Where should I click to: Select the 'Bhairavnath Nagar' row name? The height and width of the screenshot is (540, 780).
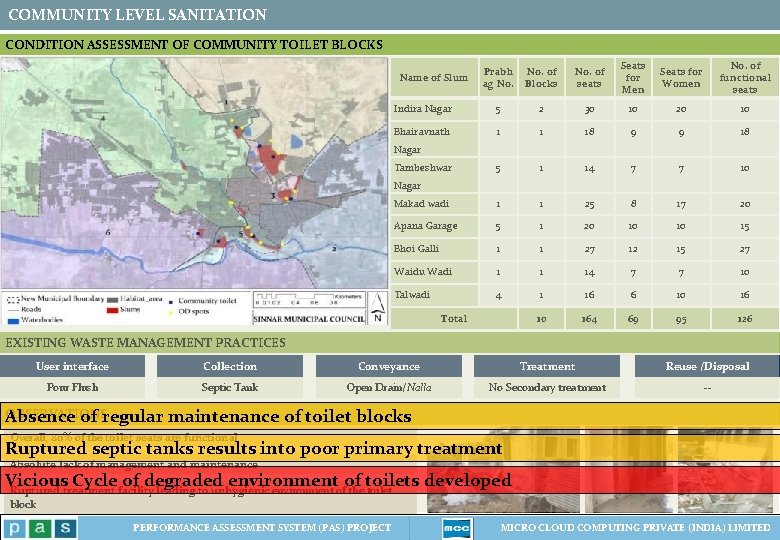(x=422, y=140)
